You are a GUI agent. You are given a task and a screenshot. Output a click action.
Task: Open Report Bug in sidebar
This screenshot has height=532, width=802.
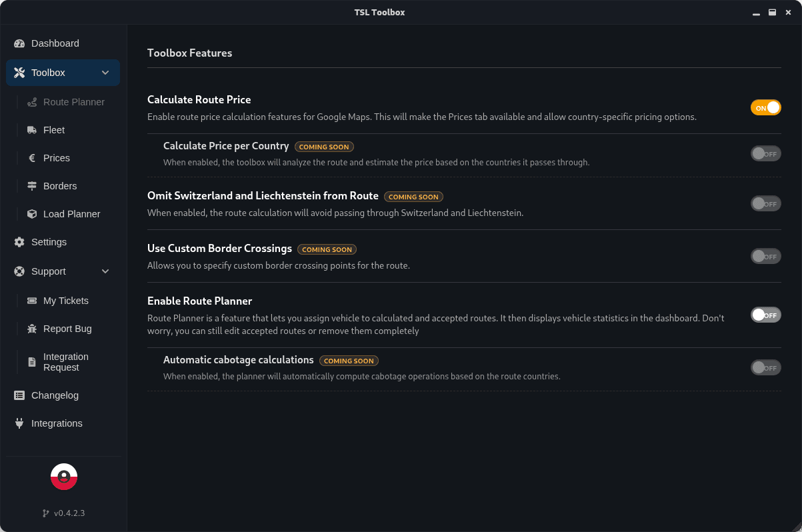pyautogui.click(x=68, y=329)
